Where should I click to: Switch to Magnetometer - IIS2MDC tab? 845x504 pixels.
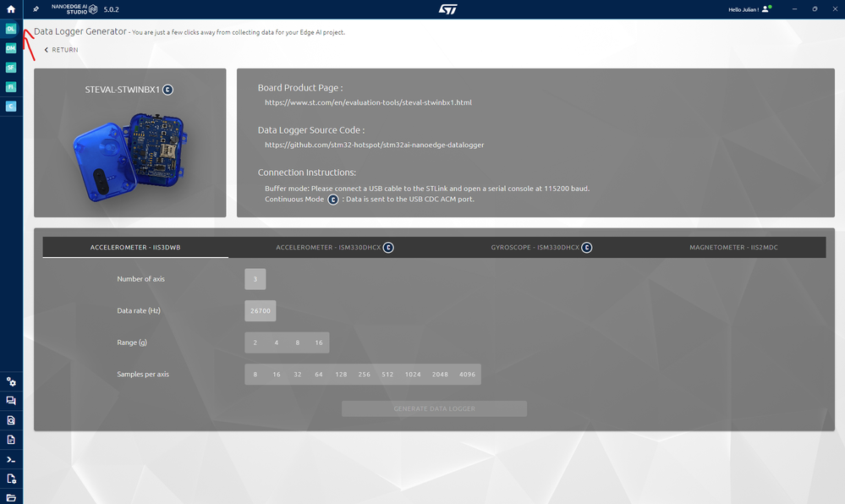pos(733,248)
